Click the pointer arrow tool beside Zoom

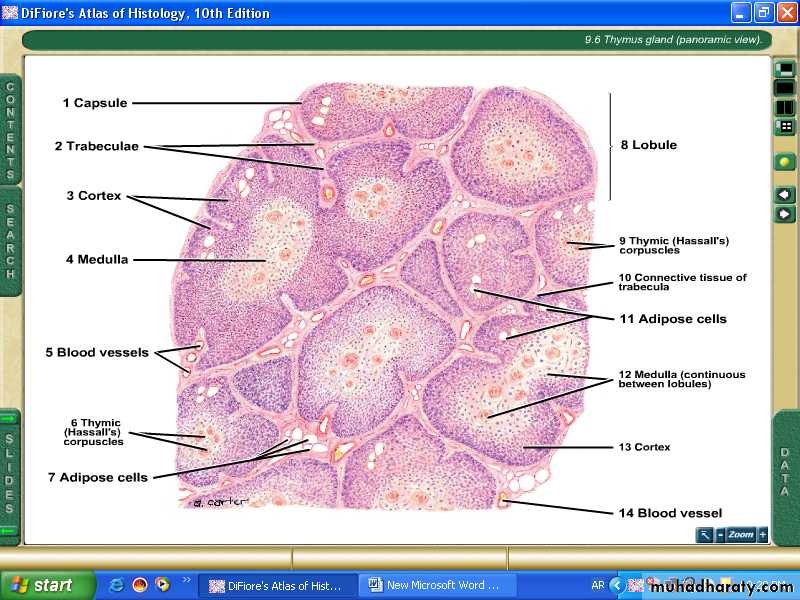[x=705, y=535]
